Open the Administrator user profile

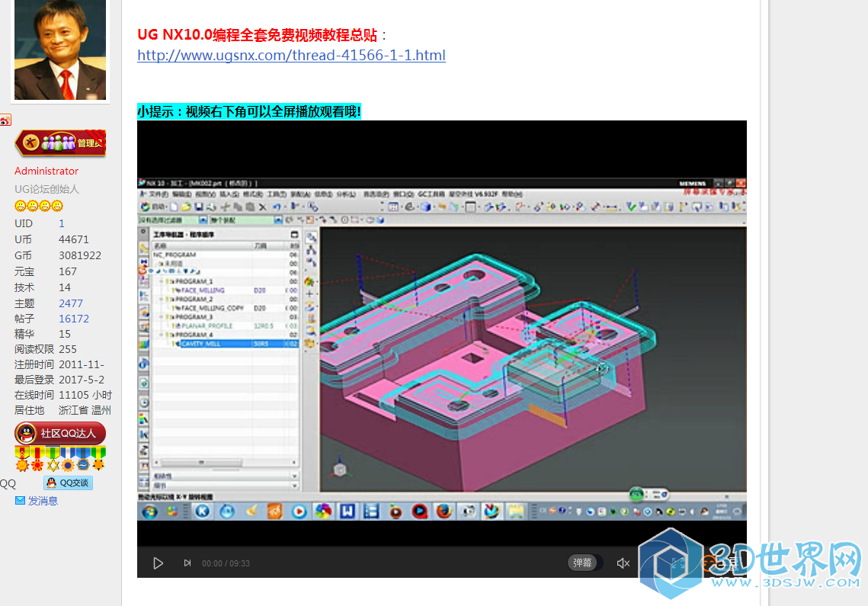click(46, 172)
